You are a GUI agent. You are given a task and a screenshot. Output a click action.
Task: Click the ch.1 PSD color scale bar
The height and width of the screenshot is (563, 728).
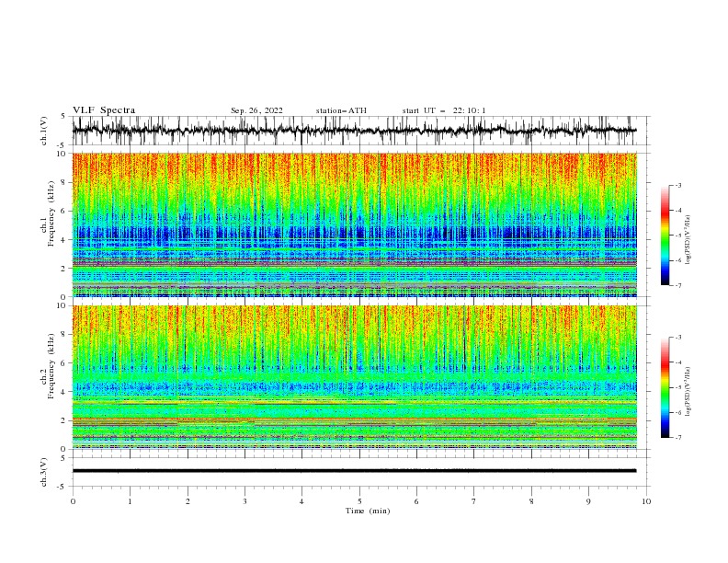[665, 235]
